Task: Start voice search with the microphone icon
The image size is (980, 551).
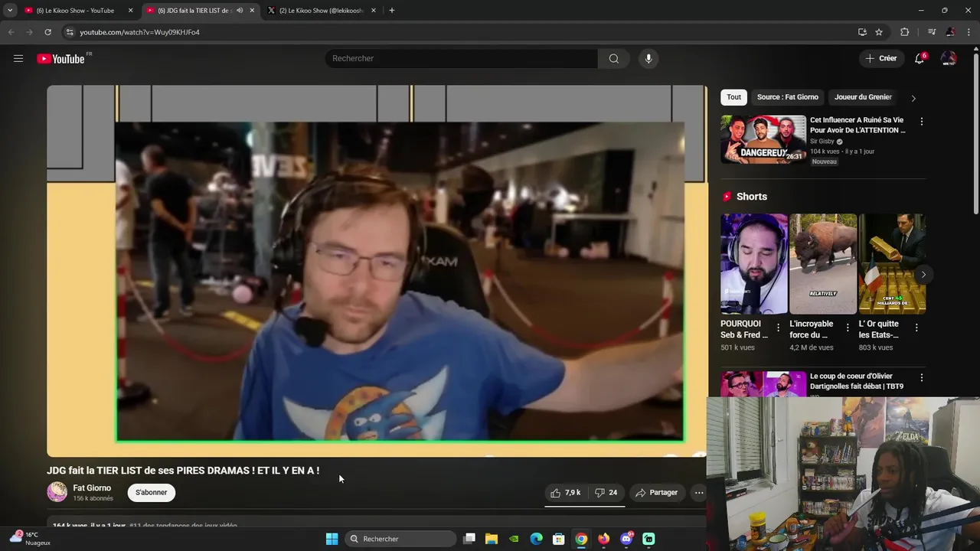Action: [x=648, y=58]
